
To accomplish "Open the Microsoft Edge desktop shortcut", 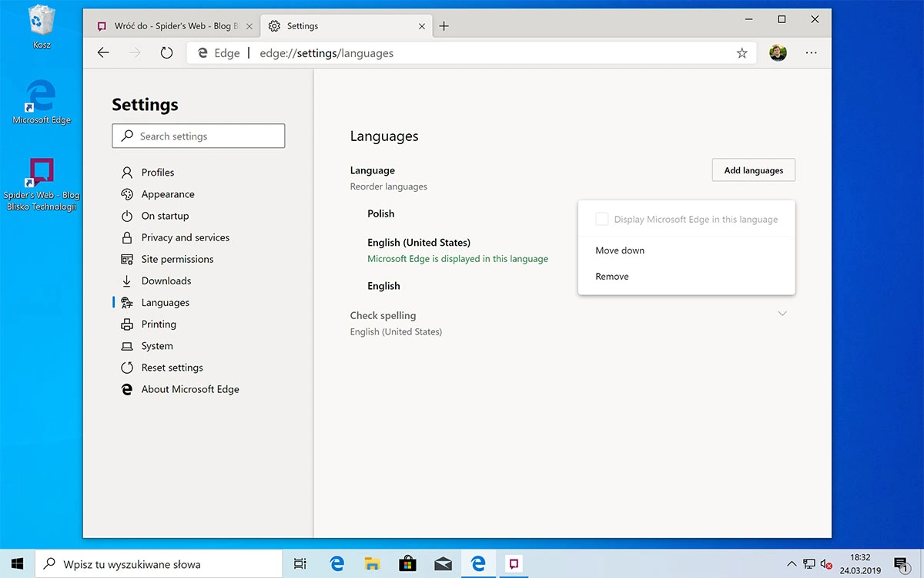I will (42, 101).
